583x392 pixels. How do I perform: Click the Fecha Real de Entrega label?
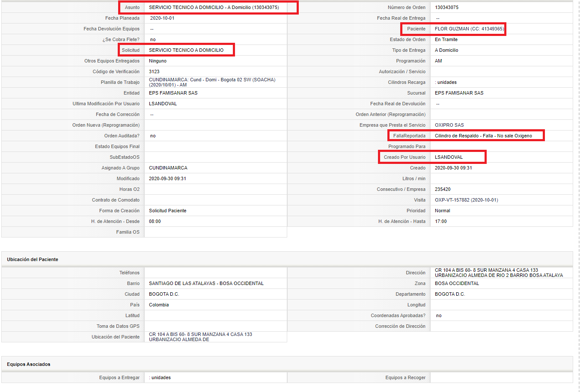click(x=401, y=18)
